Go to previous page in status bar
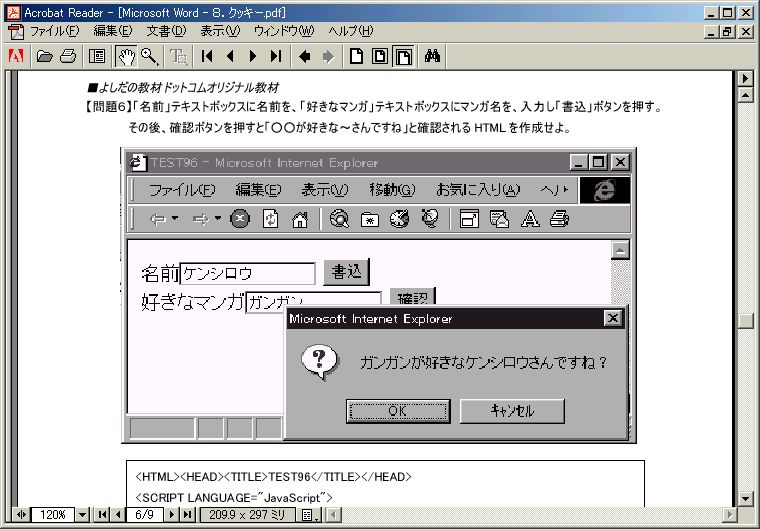This screenshot has height=529, width=760. pyautogui.click(x=118, y=514)
